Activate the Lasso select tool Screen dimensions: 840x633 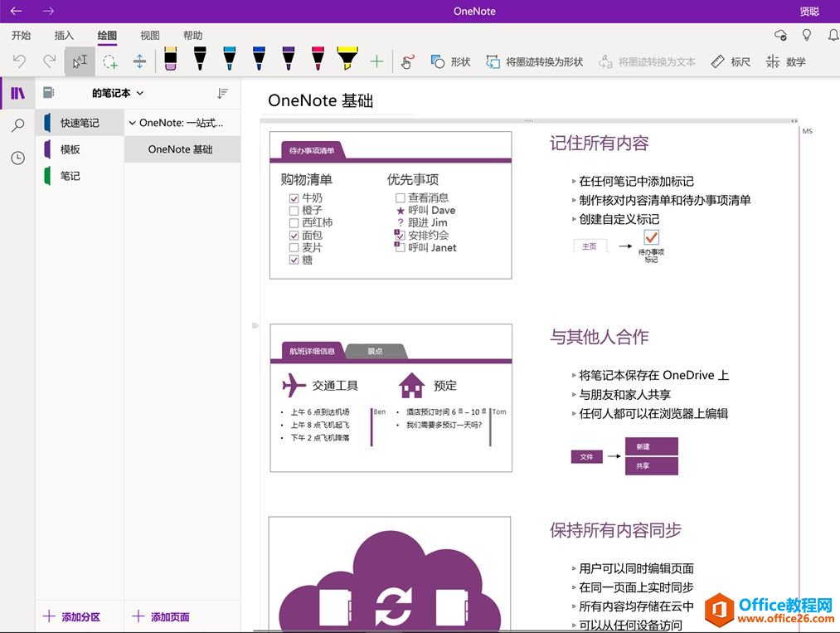point(110,61)
